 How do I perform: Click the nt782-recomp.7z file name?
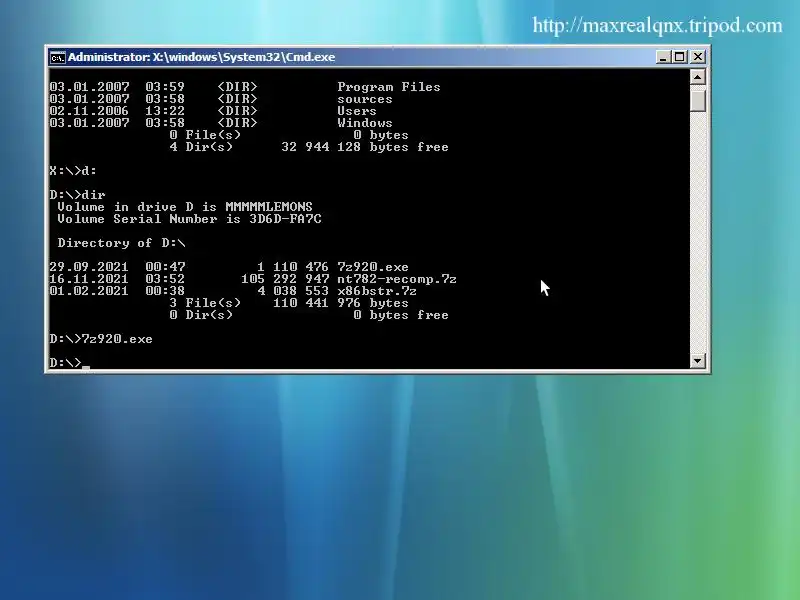click(397, 279)
